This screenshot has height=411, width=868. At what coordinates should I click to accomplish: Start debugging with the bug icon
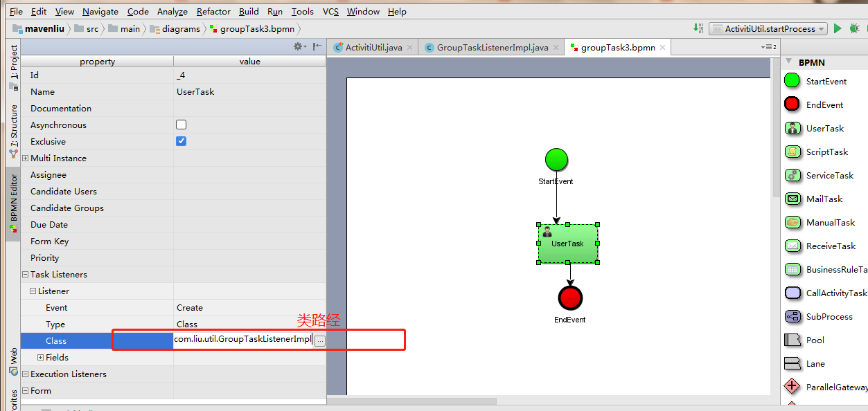click(x=855, y=28)
